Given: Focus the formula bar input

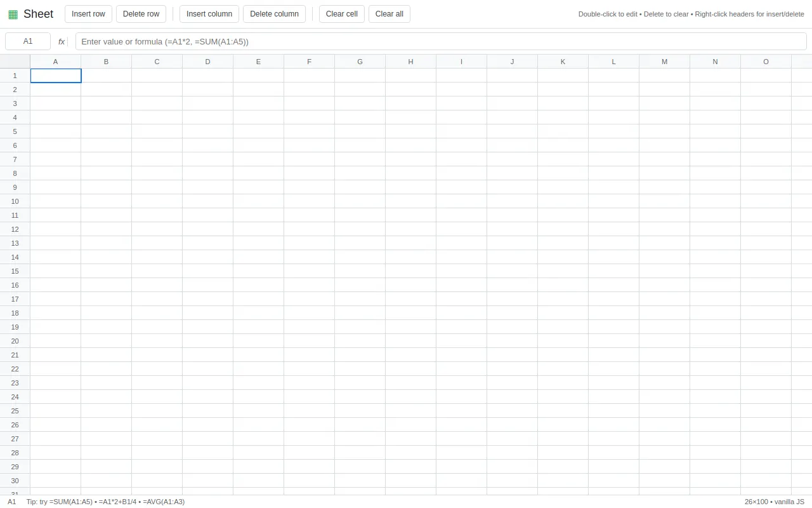Looking at the screenshot, I should click(441, 41).
